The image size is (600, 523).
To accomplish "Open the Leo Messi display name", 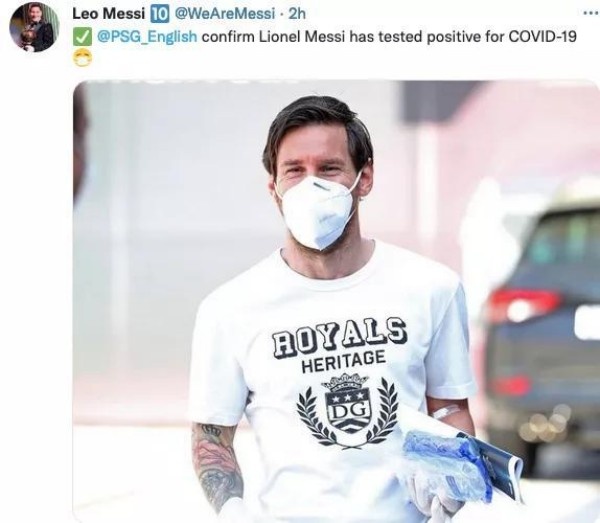I will [x=109, y=14].
